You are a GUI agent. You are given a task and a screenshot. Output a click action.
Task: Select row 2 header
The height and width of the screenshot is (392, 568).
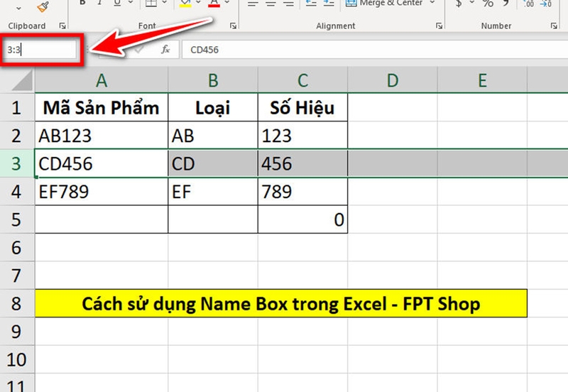(x=16, y=136)
